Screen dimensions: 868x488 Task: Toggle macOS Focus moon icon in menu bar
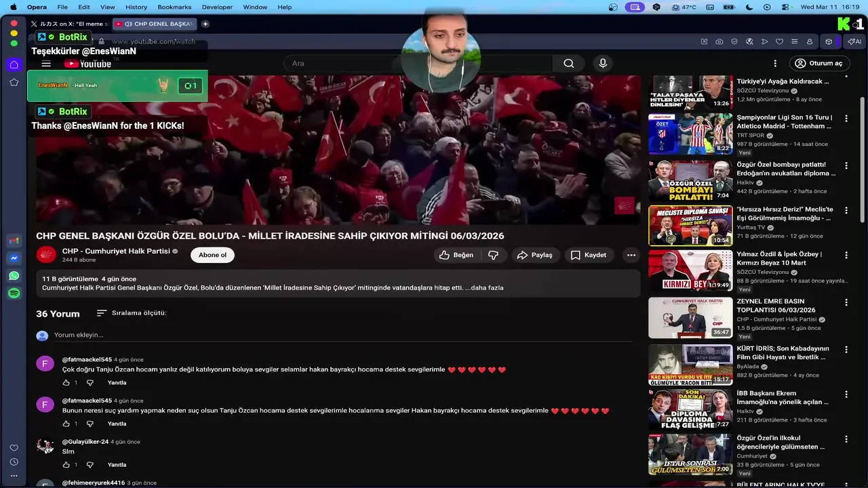pyautogui.click(x=749, y=7)
